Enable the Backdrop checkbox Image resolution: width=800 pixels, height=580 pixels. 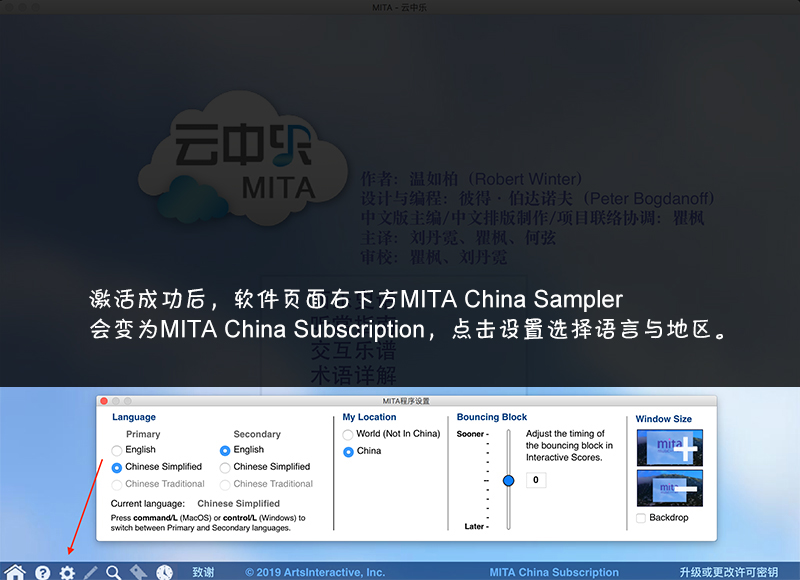coord(641,518)
